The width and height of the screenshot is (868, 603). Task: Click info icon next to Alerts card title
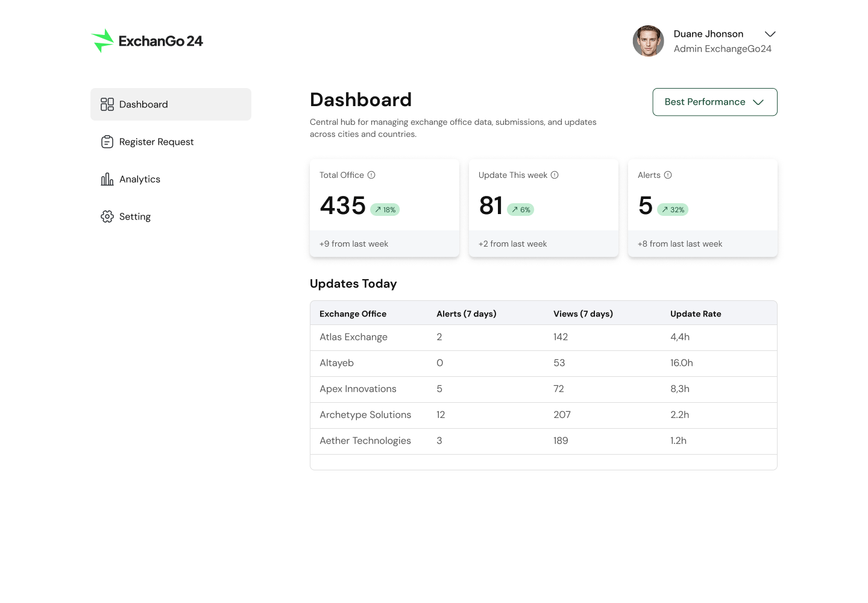pyautogui.click(x=668, y=175)
